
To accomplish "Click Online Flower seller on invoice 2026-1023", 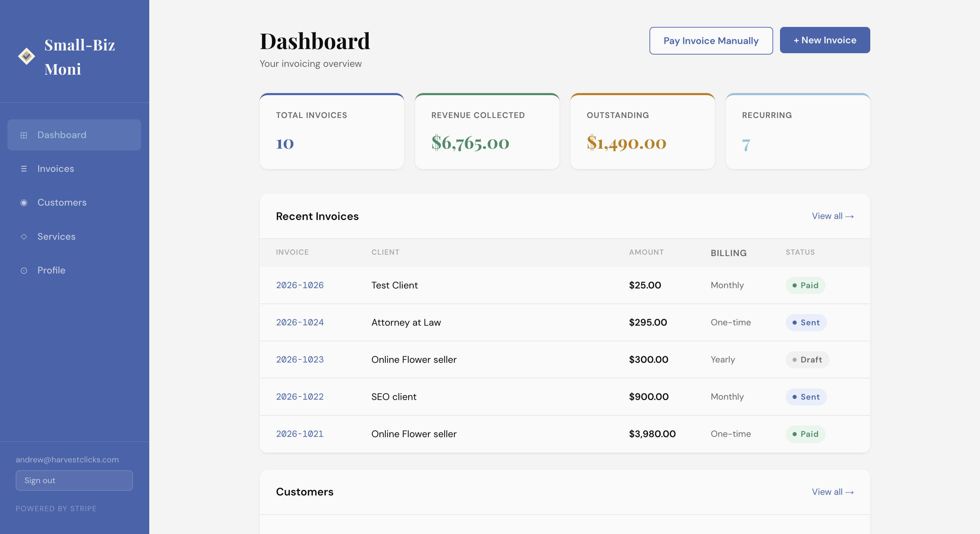I will pos(414,359).
